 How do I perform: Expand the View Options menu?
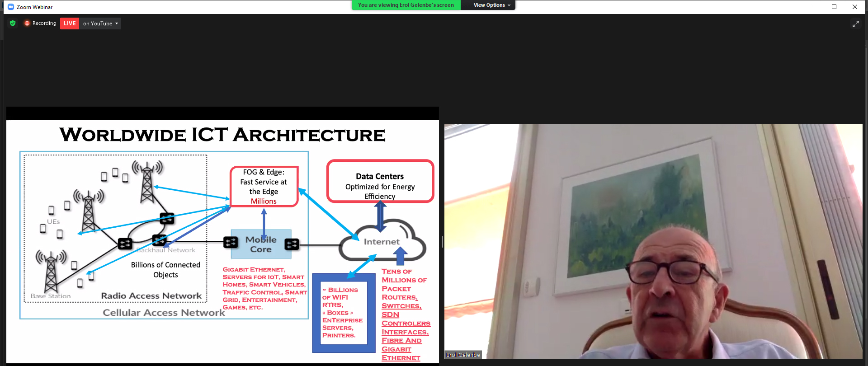491,5
